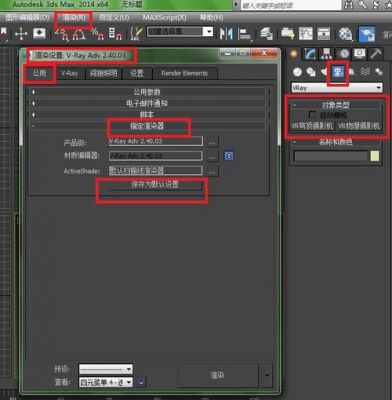Open the curve editor icon
Viewport: 392px width, 400px height.
(x=306, y=34)
